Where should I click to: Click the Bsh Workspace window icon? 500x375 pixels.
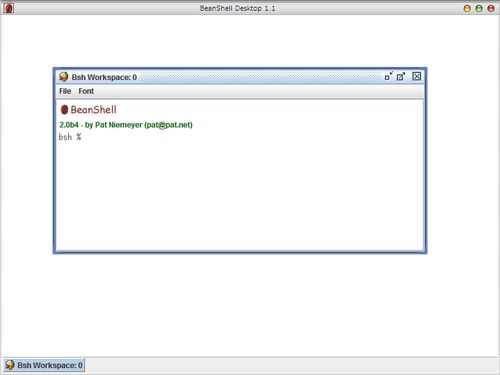point(63,77)
